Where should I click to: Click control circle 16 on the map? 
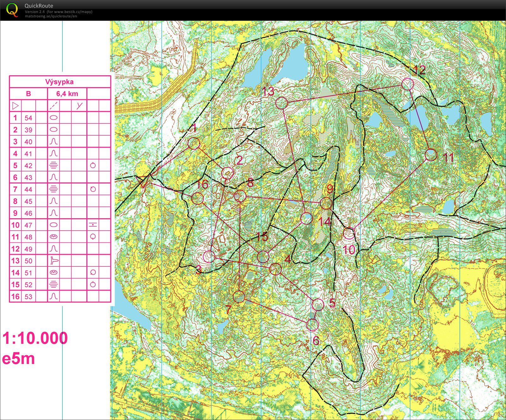198,198
